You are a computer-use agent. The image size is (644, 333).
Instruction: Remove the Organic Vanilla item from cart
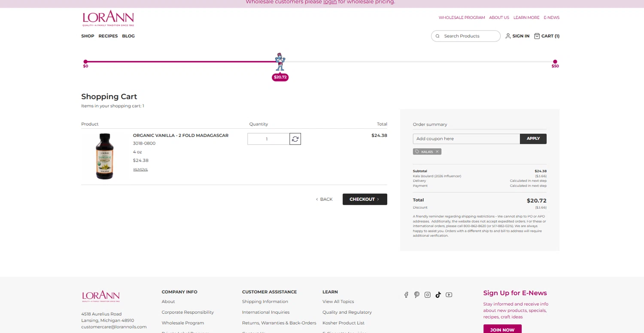tap(140, 170)
